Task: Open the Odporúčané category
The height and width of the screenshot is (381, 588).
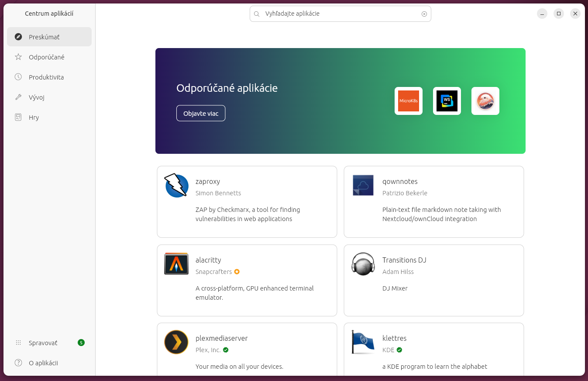Action: (49, 57)
